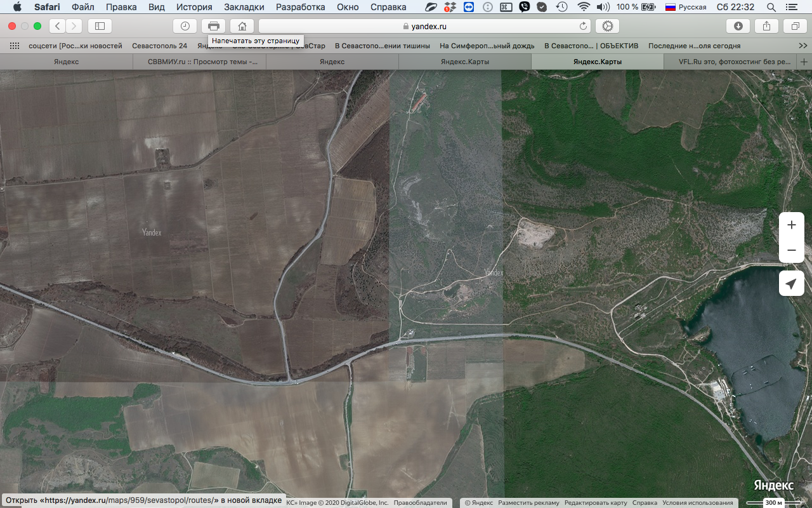Go to the home page icon
This screenshot has height=508, width=812.
click(242, 26)
